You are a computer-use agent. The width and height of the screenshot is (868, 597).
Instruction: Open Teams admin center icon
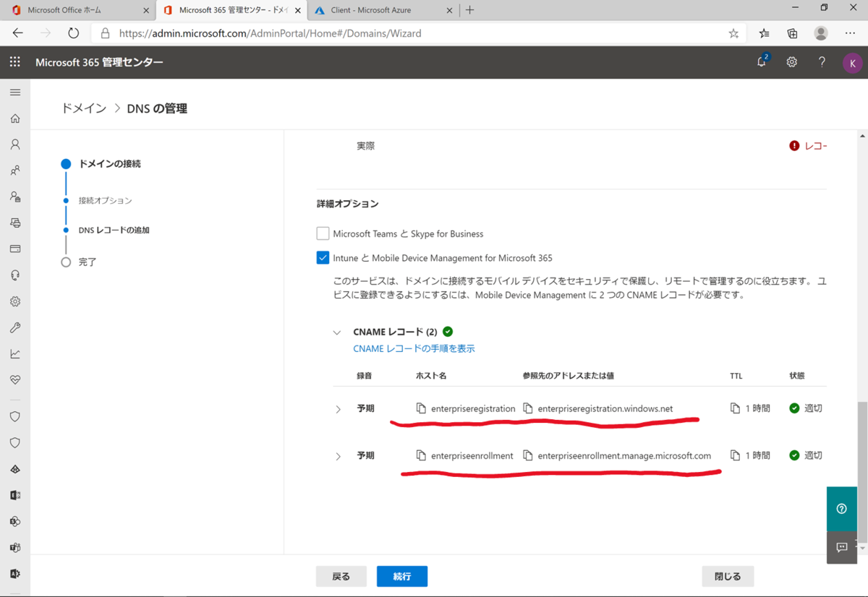pyautogui.click(x=15, y=547)
